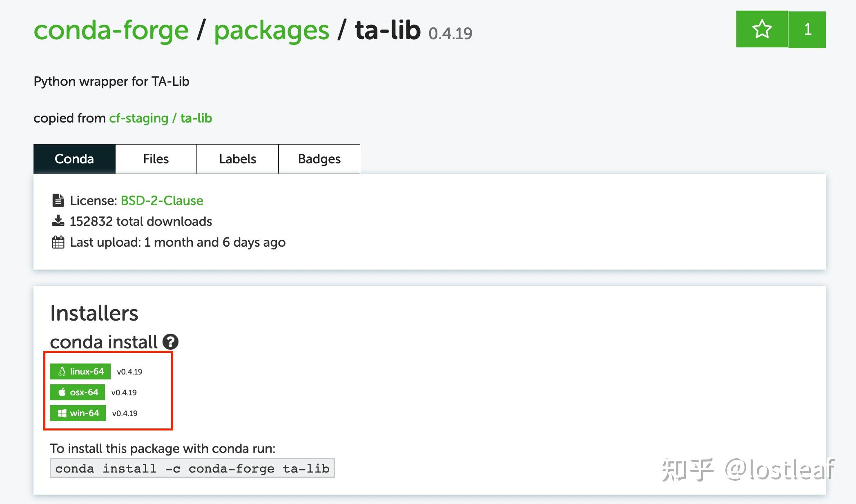Select the Conda tab
The image size is (856, 504).
pyautogui.click(x=74, y=159)
